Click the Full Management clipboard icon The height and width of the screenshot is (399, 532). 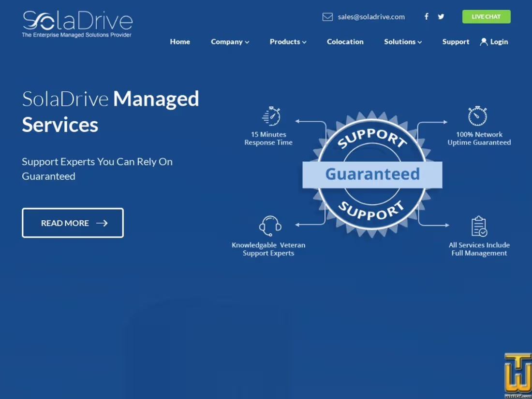(479, 225)
